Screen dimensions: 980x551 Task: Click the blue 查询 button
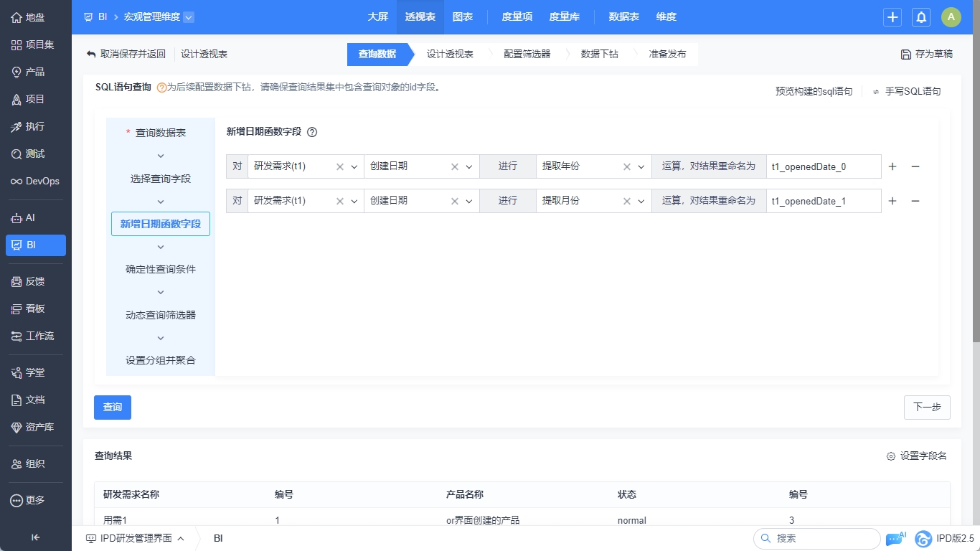pyautogui.click(x=113, y=407)
